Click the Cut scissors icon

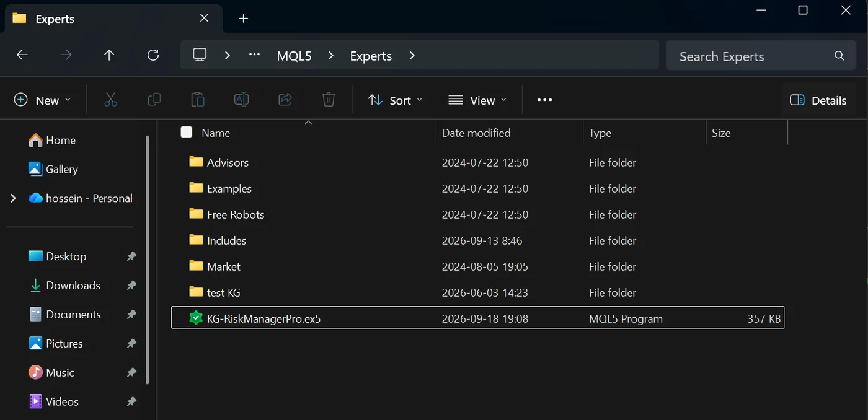pyautogui.click(x=110, y=100)
